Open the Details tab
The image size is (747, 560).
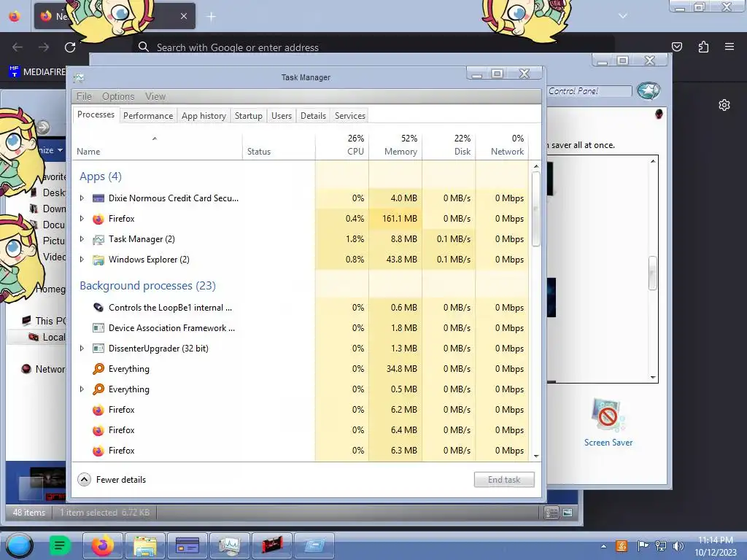tap(313, 116)
